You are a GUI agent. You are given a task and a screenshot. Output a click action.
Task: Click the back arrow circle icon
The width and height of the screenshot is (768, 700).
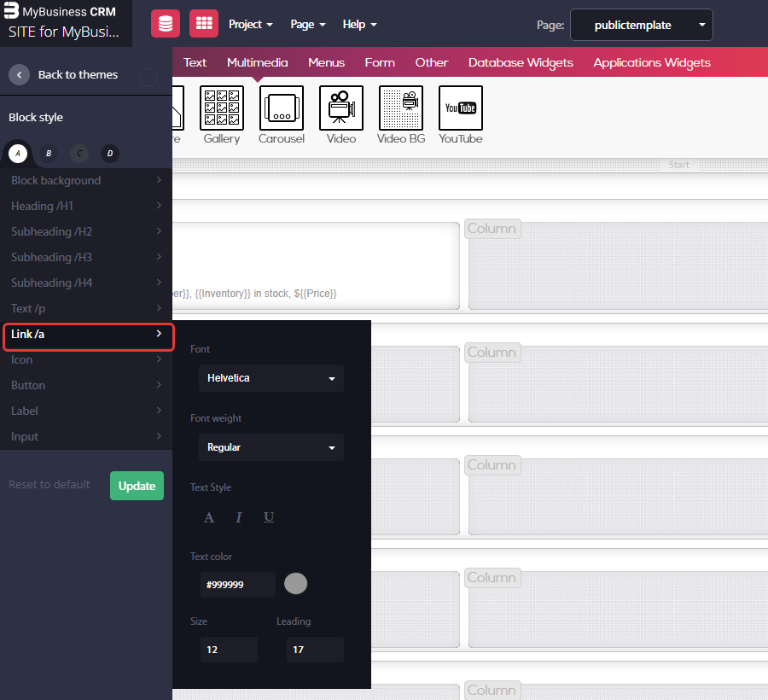[19, 75]
